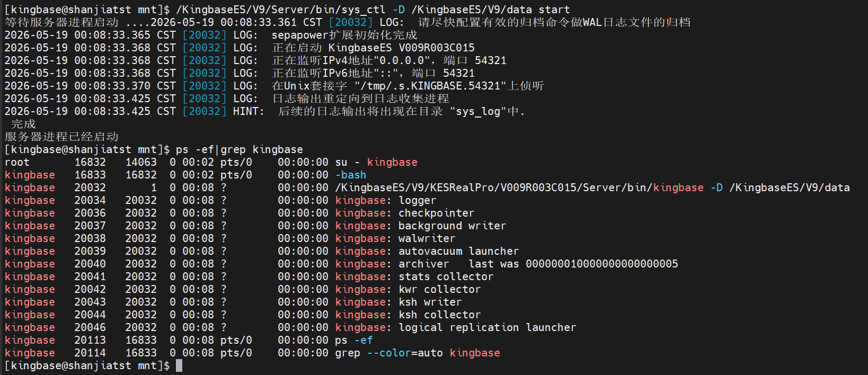Click the 'ps -ef' process row PID 20113

click(x=189, y=340)
